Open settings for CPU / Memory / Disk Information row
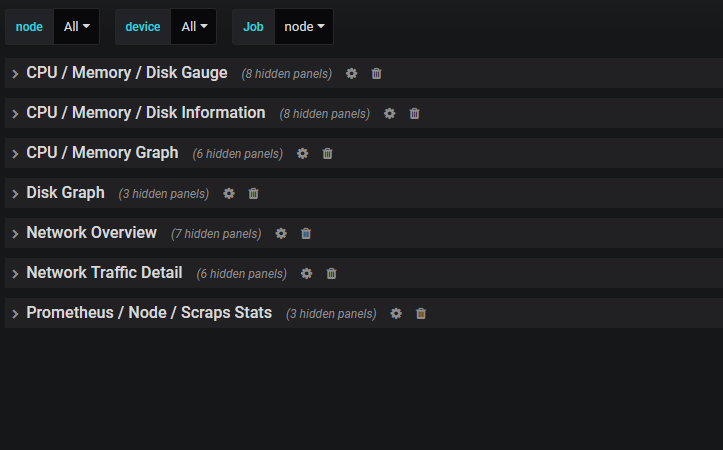The image size is (723, 450). [x=389, y=113]
